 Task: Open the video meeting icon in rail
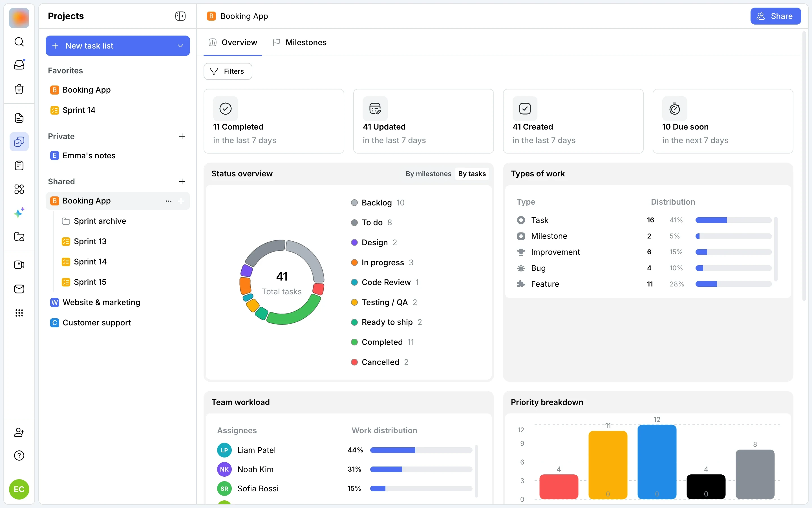pos(19,265)
